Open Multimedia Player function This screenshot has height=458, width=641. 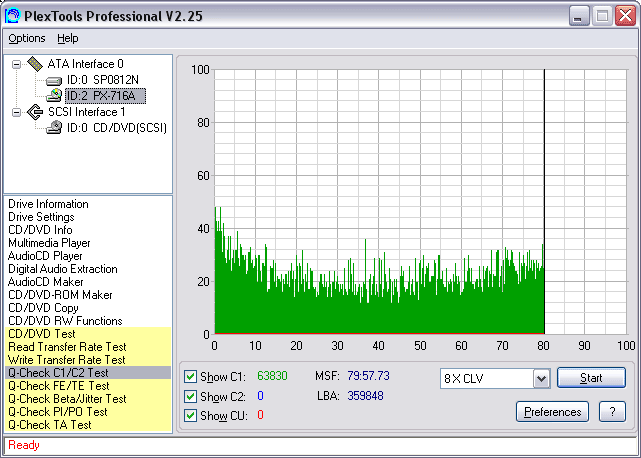click(x=49, y=243)
